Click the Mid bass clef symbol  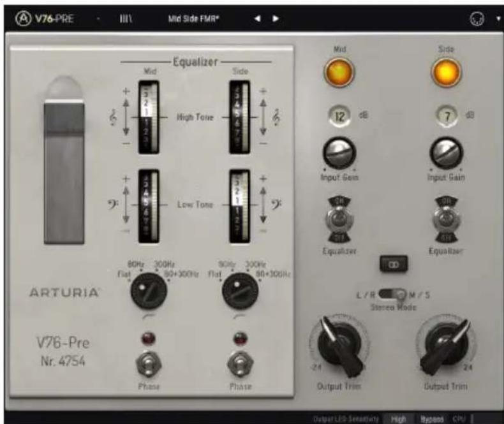pos(113,204)
